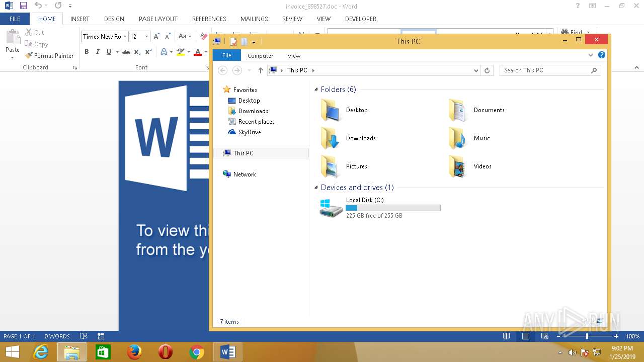
Task: Toggle italic formatting
Action: tap(97, 52)
